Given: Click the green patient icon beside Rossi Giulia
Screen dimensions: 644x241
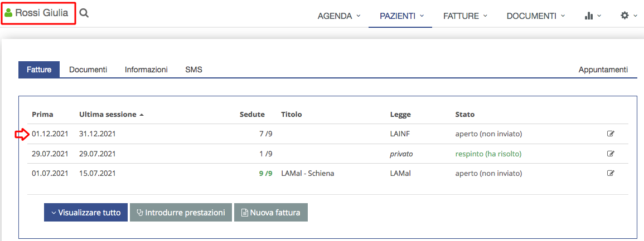Looking at the screenshot, I should [x=8, y=13].
